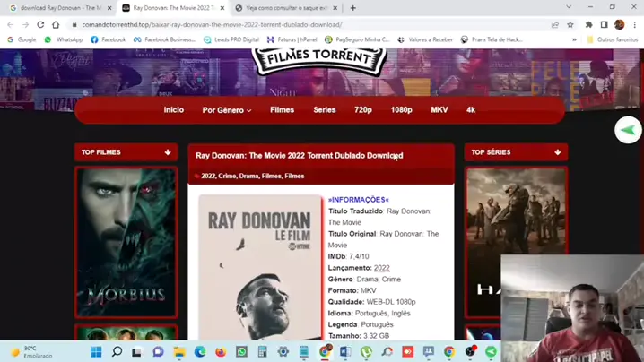
Task: Open the Chrome profile avatar
Action: (620, 24)
